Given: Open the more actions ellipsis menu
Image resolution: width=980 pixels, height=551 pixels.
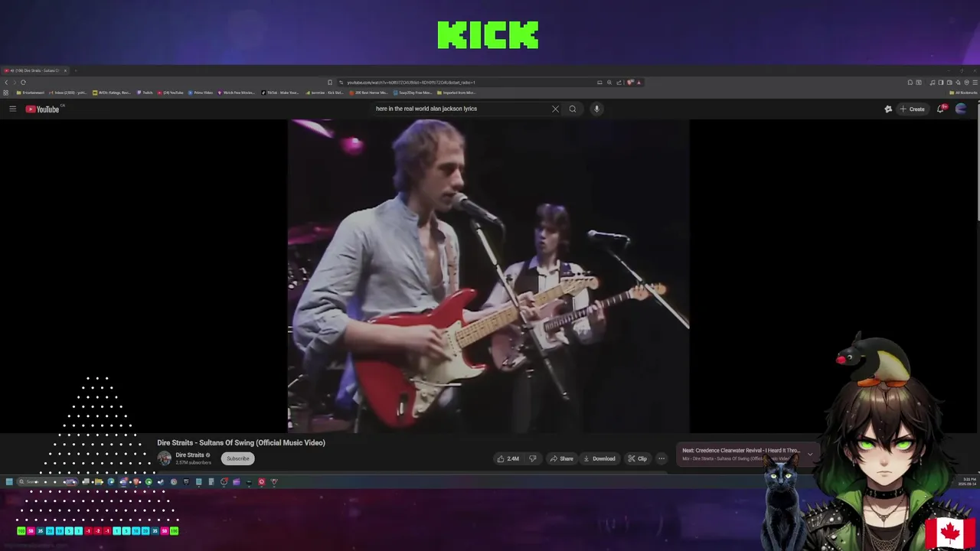Looking at the screenshot, I should 661,458.
